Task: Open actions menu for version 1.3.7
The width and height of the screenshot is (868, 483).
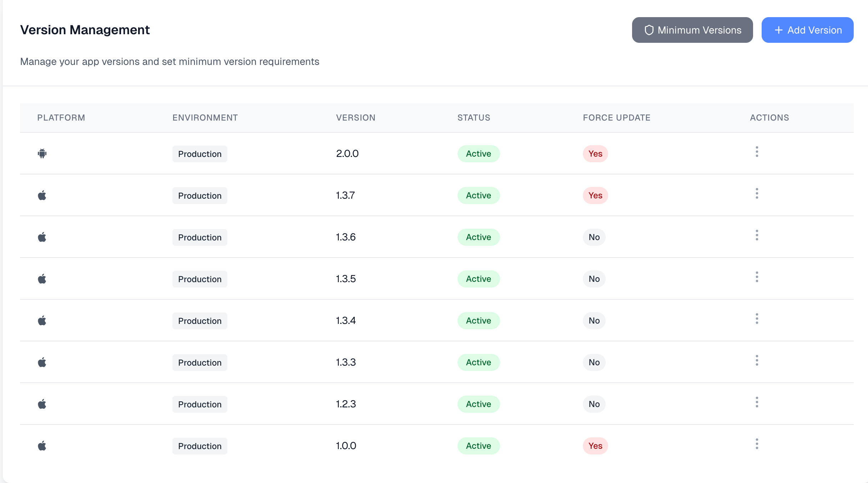Action: (757, 194)
